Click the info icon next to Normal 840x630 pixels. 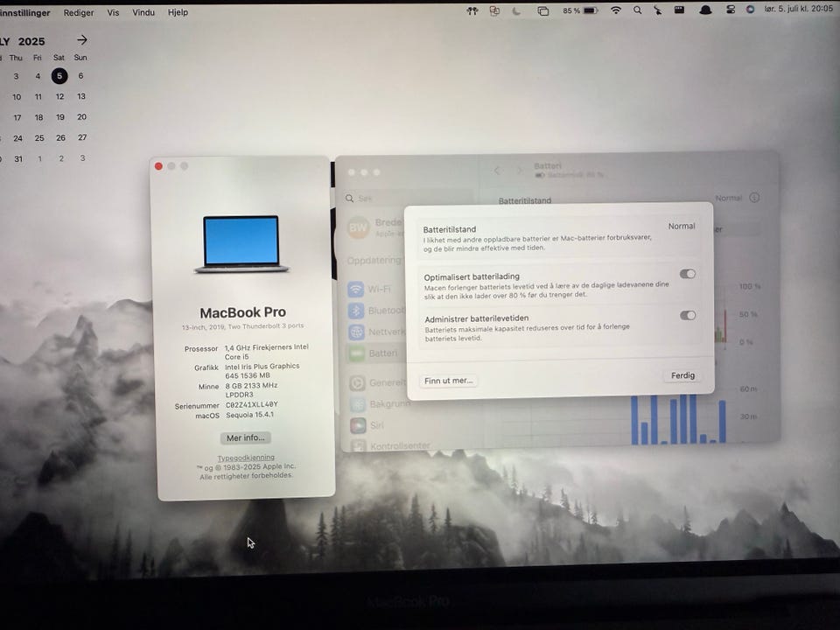tap(754, 198)
